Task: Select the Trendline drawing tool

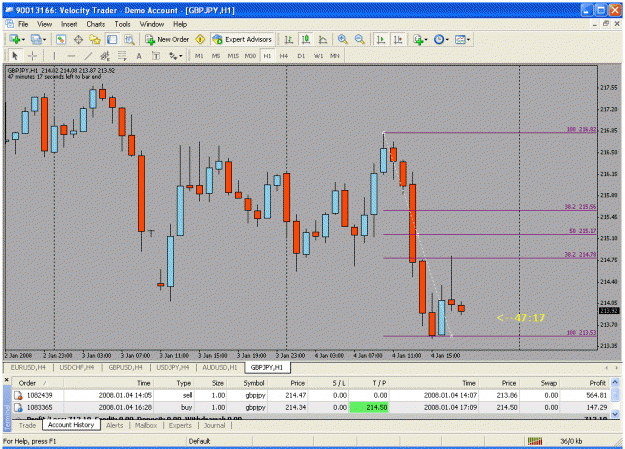Action: point(88,56)
